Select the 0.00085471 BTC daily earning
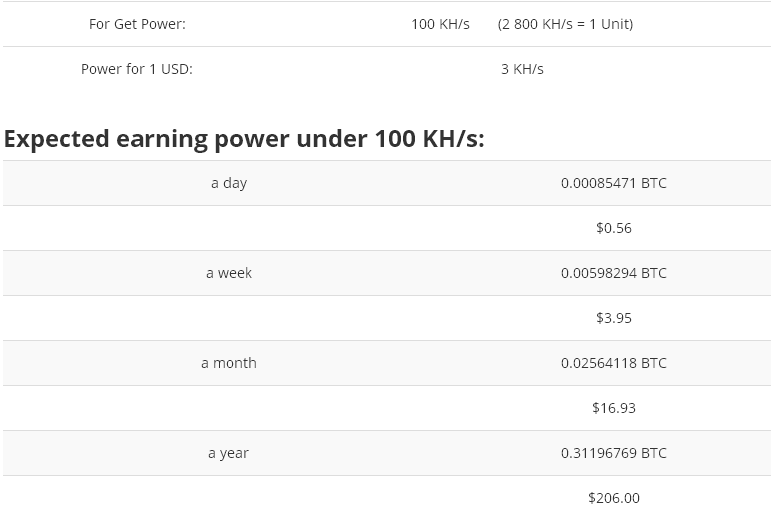The height and width of the screenshot is (515, 771). (613, 183)
